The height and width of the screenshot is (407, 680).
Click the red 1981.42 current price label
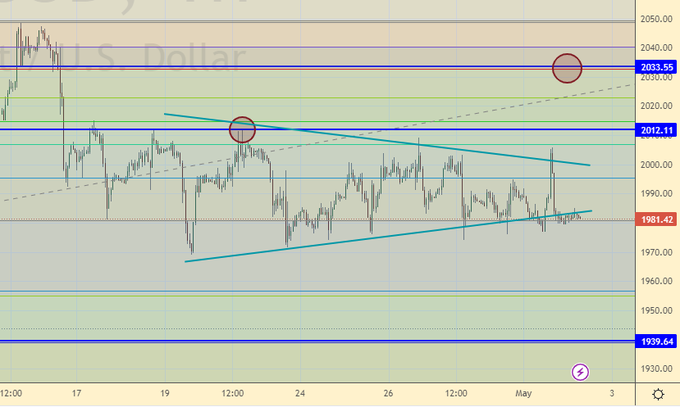point(657,219)
